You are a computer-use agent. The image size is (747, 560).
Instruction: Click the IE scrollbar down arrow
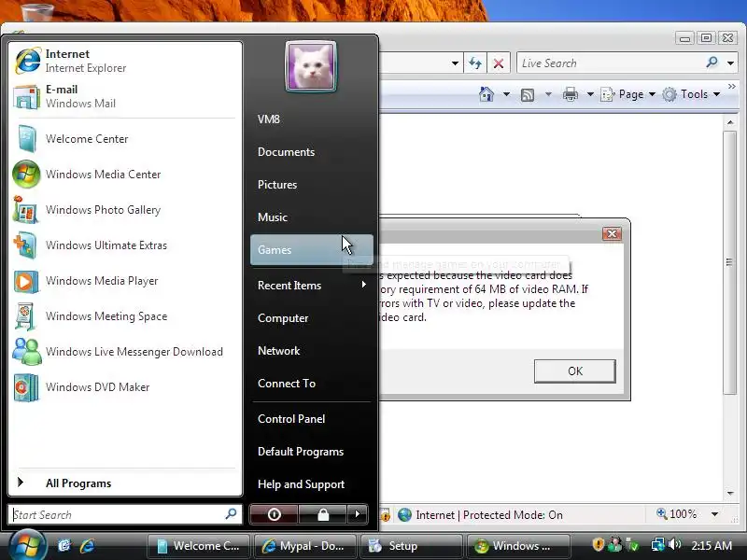(730, 494)
